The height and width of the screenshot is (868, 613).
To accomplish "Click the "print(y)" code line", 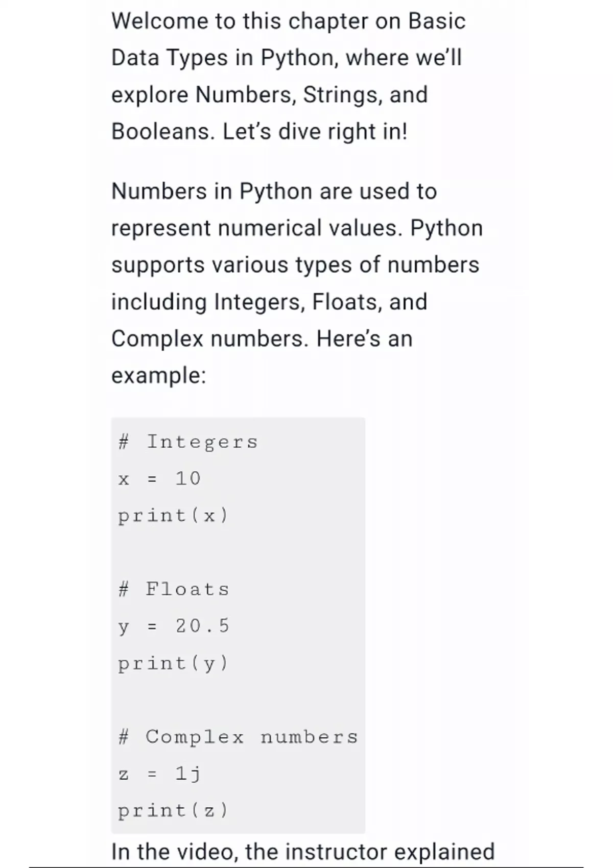I will tap(173, 663).
